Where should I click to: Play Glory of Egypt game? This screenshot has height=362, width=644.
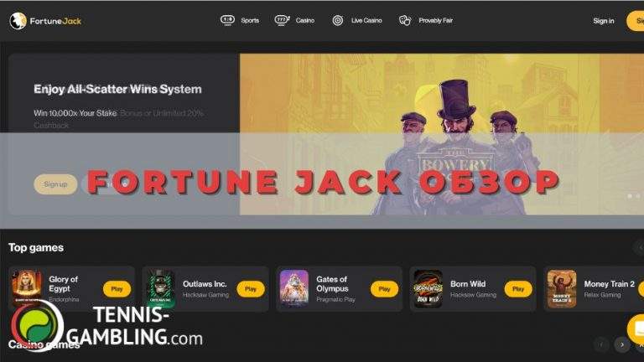pyautogui.click(x=117, y=289)
